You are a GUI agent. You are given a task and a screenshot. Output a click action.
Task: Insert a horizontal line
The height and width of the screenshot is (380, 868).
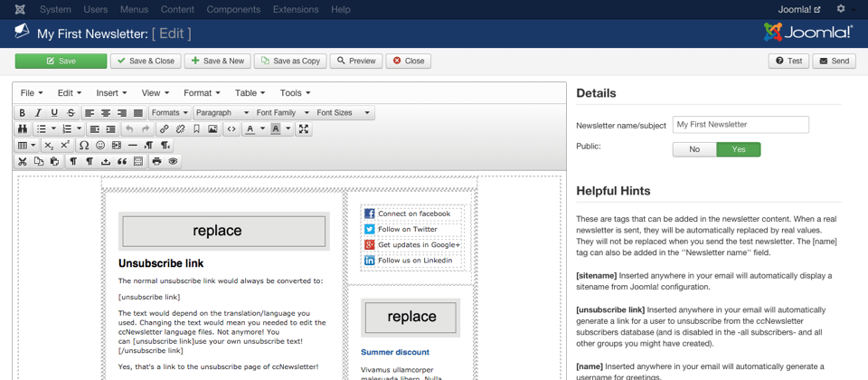coord(132,145)
